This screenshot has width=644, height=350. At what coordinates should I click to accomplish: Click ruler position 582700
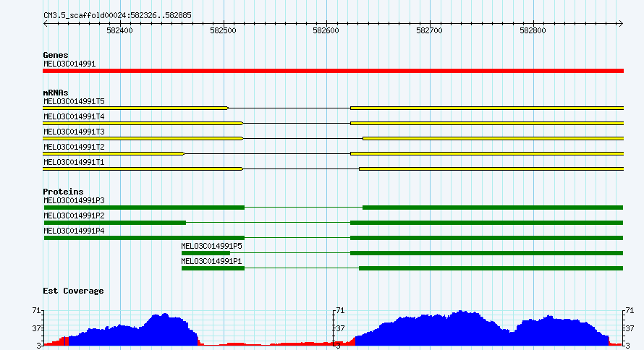429,30
